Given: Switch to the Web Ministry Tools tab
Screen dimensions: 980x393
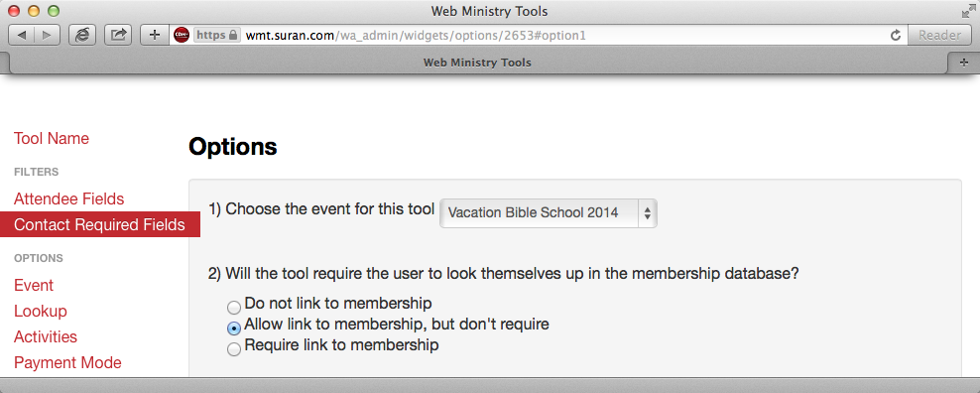Looking at the screenshot, I should click(477, 63).
